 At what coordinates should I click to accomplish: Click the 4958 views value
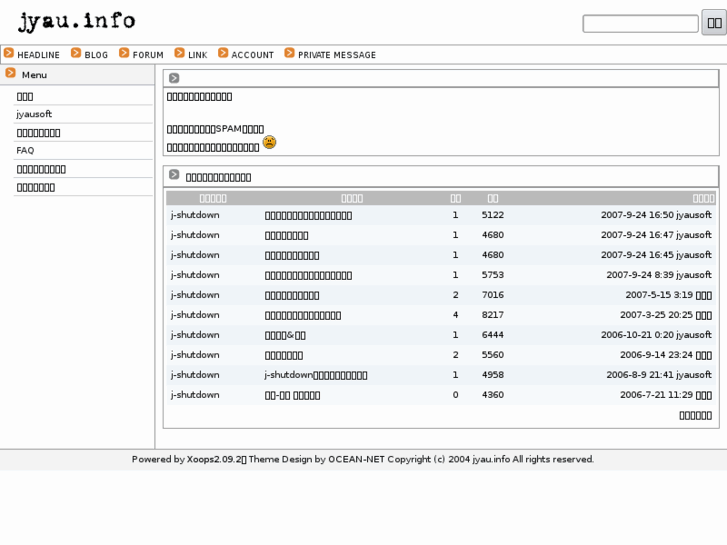(x=492, y=374)
